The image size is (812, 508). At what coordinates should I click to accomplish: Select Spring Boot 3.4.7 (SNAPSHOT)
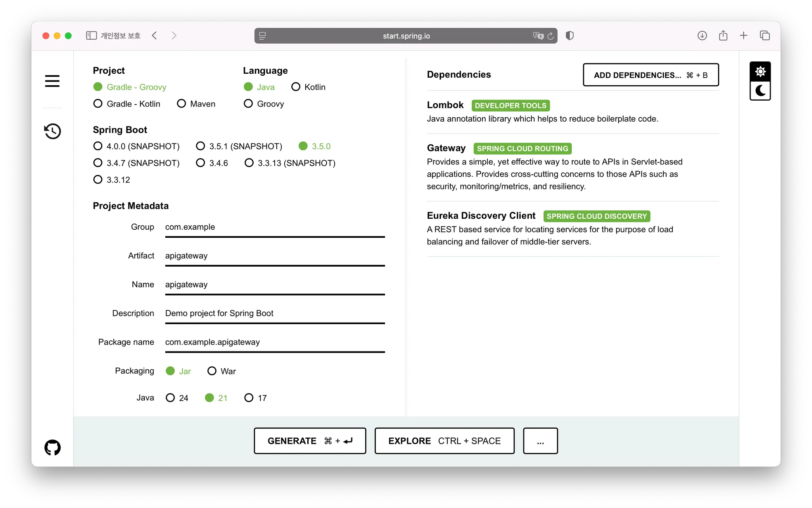[x=136, y=163]
